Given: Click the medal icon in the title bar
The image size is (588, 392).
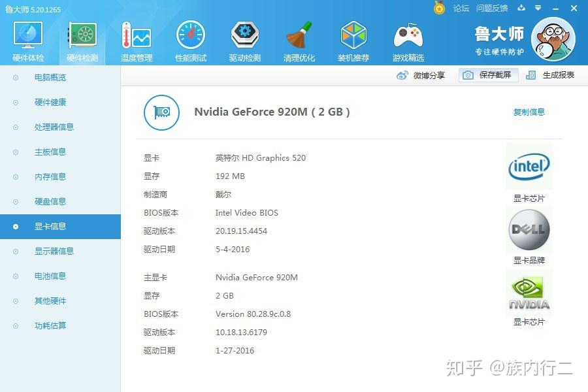Looking at the screenshot, I should point(439,8).
